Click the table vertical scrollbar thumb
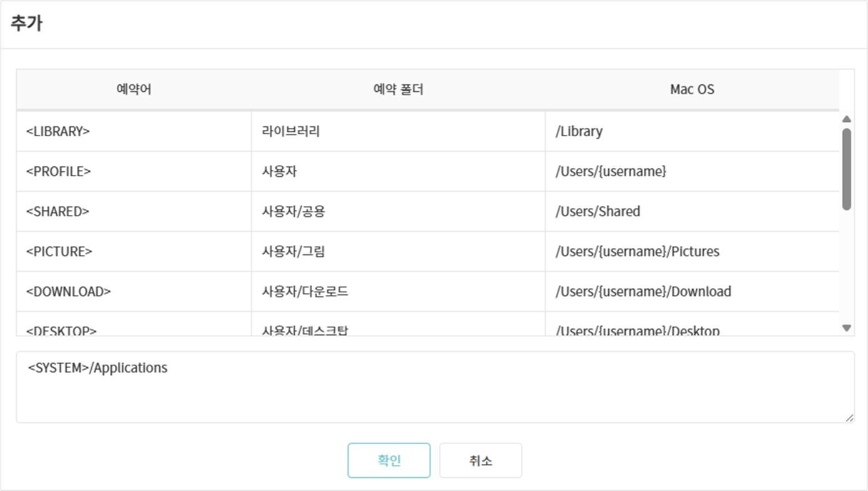This screenshot has width=868, height=491. tap(847, 169)
